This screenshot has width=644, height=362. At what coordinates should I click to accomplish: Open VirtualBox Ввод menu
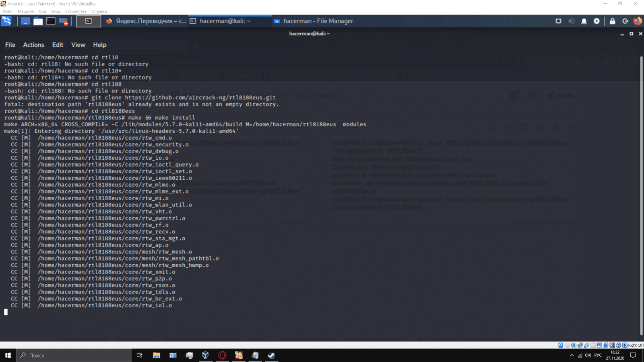click(x=56, y=11)
